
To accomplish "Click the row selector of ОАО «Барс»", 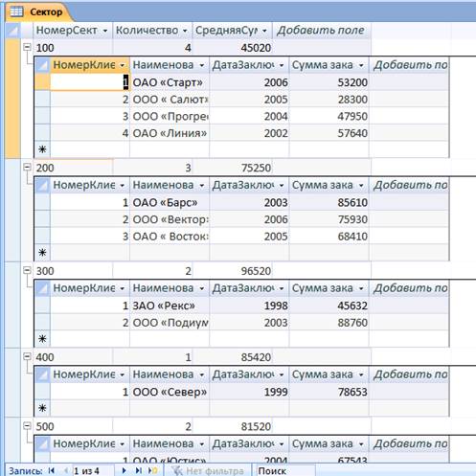I will (x=42, y=202).
